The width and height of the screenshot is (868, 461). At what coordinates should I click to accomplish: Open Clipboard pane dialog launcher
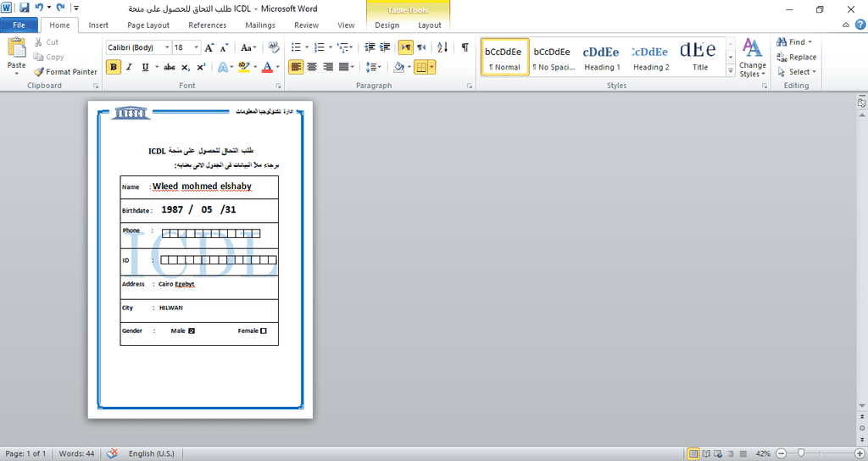[96, 86]
